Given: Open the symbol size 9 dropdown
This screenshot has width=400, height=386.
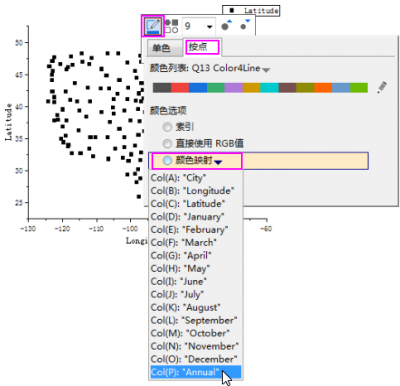Looking at the screenshot, I should pyautogui.click(x=209, y=27).
